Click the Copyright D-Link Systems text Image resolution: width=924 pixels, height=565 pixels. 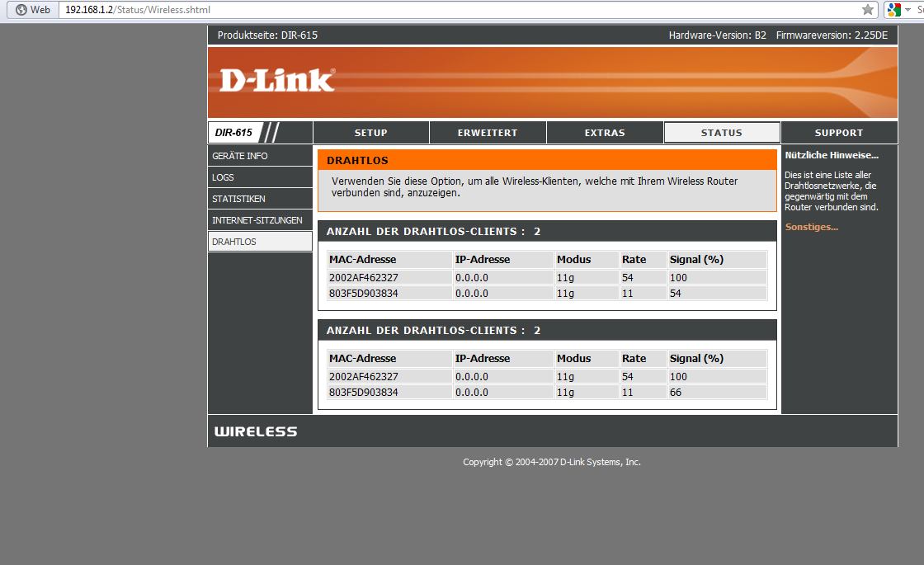coord(552,462)
